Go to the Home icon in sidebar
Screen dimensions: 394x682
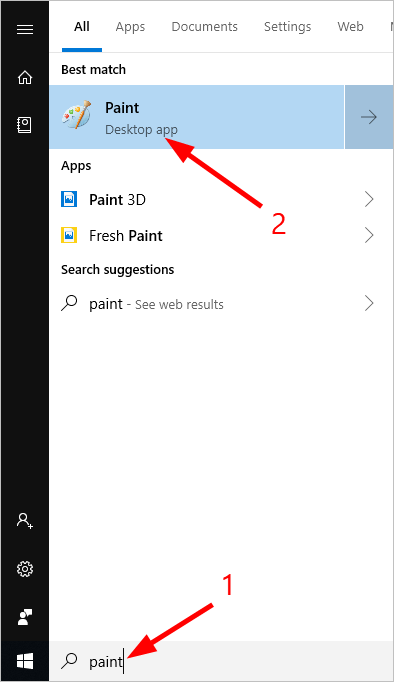pyautogui.click(x=25, y=77)
